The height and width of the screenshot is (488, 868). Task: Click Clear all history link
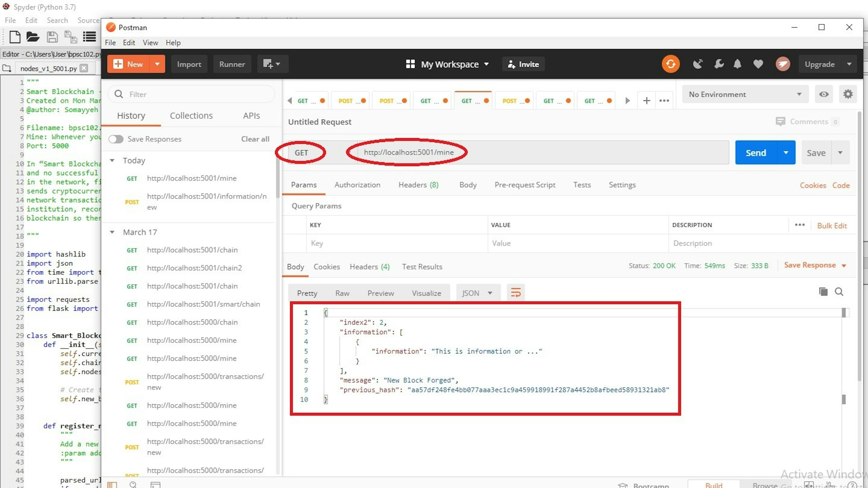255,139
